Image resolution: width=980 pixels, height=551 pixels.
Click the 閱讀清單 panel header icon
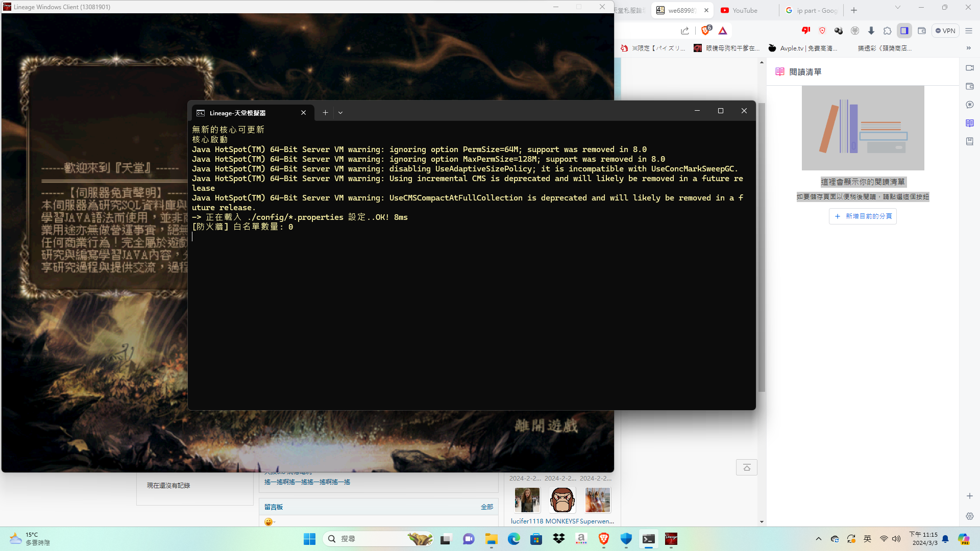click(x=780, y=72)
